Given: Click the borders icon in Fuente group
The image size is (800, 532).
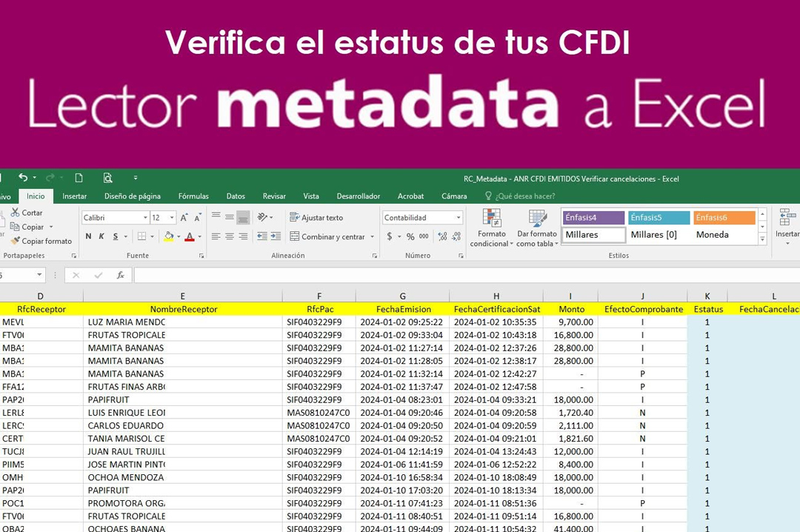Looking at the screenshot, I should (x=141, y=236).
